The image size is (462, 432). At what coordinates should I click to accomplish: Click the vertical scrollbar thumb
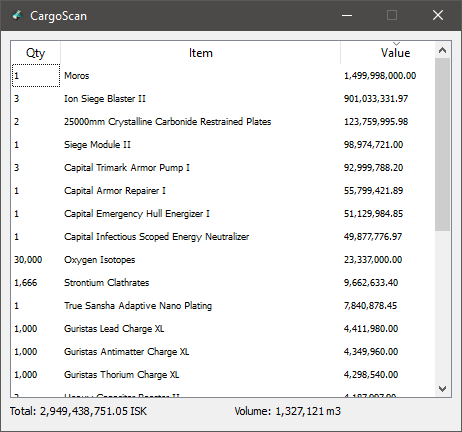point(442,144)
